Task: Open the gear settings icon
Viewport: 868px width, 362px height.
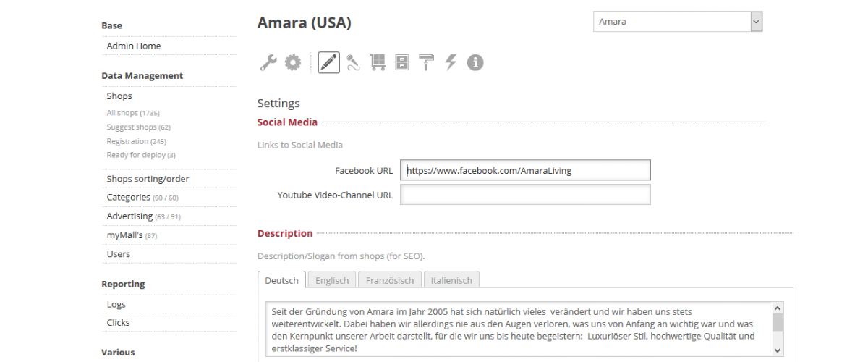Action: 292,63
